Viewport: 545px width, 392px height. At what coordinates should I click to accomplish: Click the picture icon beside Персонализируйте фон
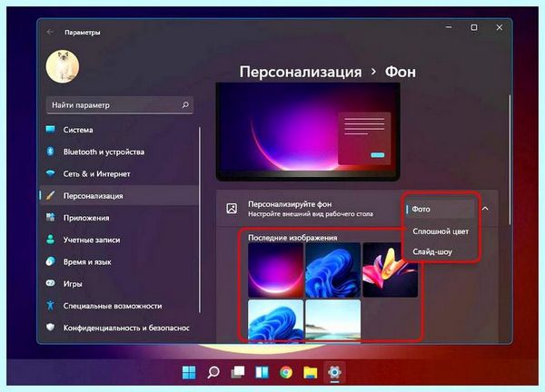click(x=232, y=209)
